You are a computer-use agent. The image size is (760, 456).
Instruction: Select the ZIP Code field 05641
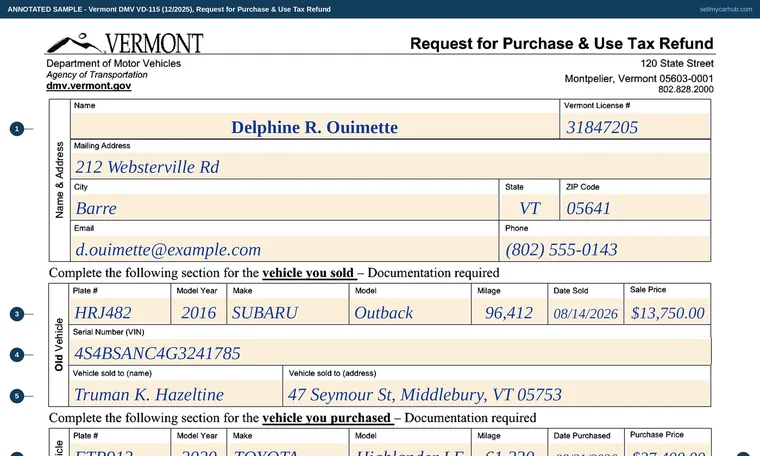tap(635, 207)
